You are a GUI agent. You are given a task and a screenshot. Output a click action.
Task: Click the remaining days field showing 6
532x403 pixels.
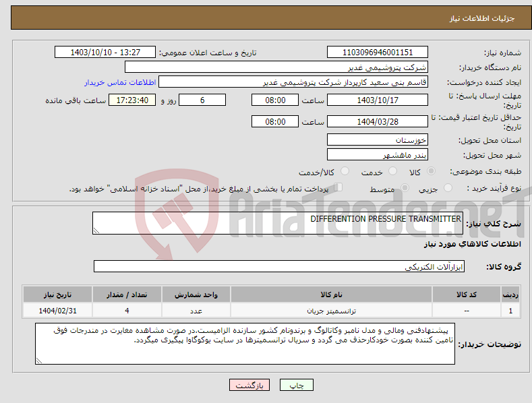click(202, 100)
